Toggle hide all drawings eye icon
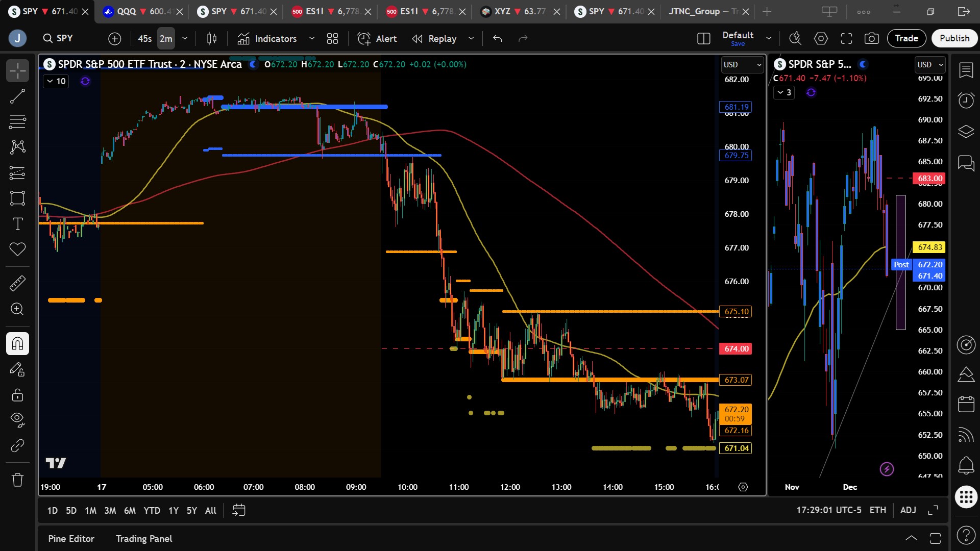The height and width of the screenshot is (551, 980). 17,419
